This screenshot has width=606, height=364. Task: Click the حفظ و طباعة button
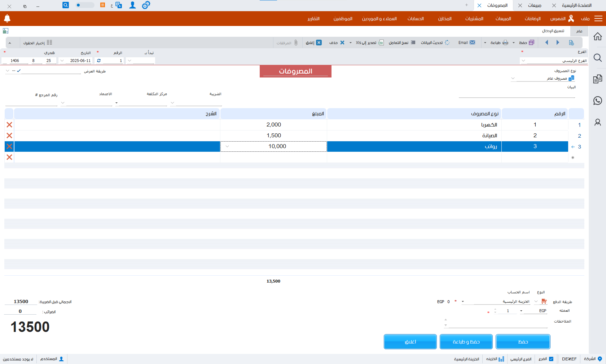tap(466, 342)
